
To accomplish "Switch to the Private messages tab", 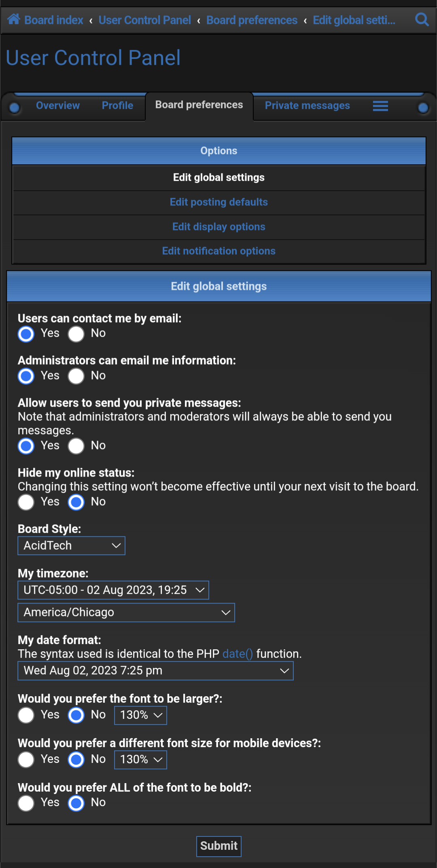I will coord(307,106).
